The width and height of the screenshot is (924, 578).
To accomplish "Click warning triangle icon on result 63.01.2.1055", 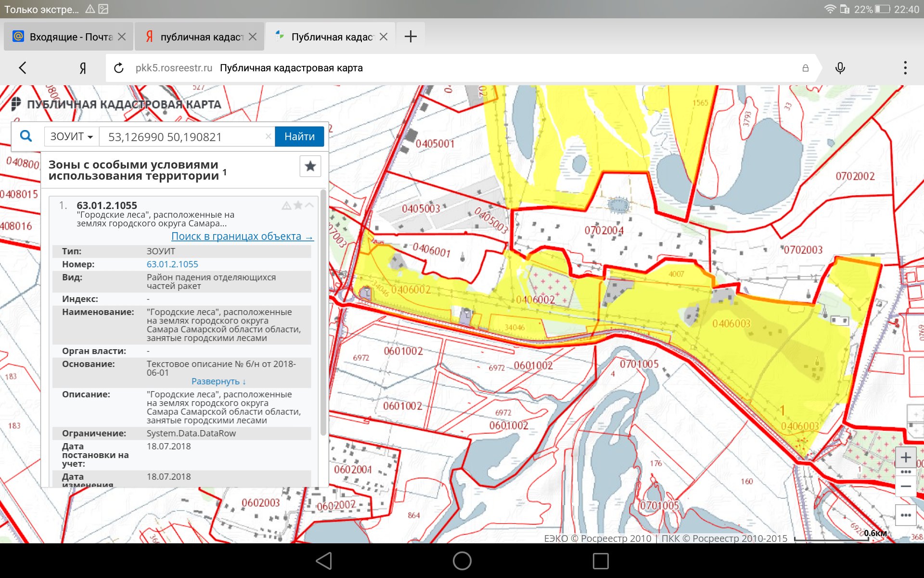I will [286, 206].
